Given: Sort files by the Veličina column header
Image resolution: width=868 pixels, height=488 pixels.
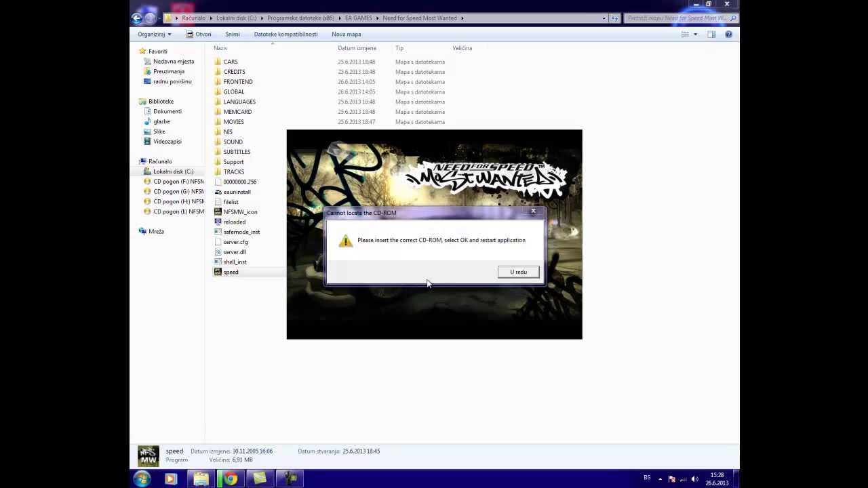Looking at the screenshot, I should point(462,48).
